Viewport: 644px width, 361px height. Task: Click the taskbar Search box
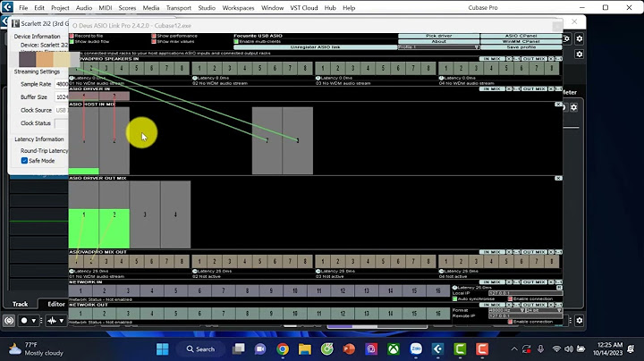point(200,349)
